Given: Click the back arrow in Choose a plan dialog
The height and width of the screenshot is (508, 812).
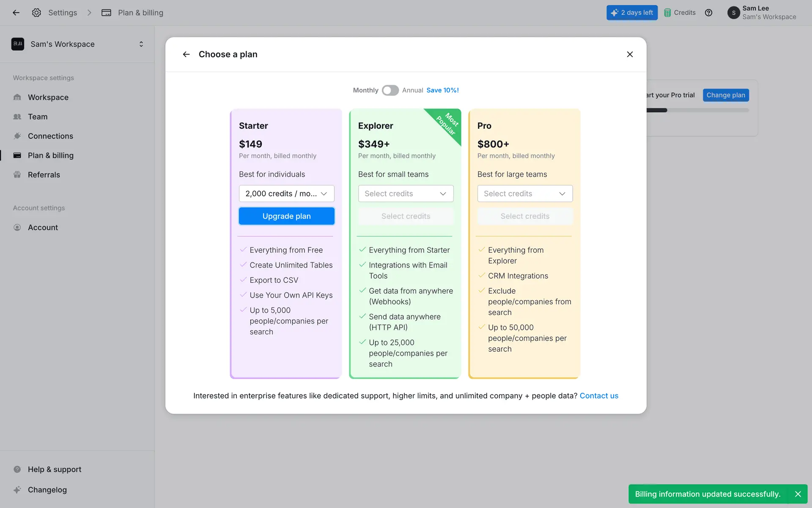Looking at the screenshot, I should click(x=186, y=54).
